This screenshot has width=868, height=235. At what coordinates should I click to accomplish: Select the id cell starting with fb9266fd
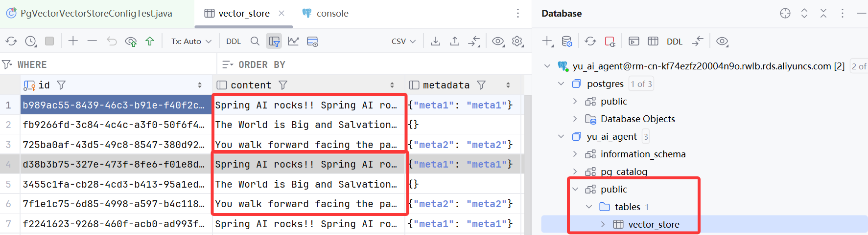[x=116, y=125]
